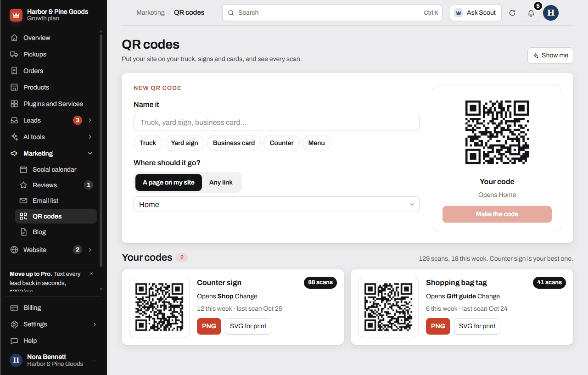Click the Make the code button
This screenshot has width=588, height=375.
pyautogui.click(x=497, y=214)
